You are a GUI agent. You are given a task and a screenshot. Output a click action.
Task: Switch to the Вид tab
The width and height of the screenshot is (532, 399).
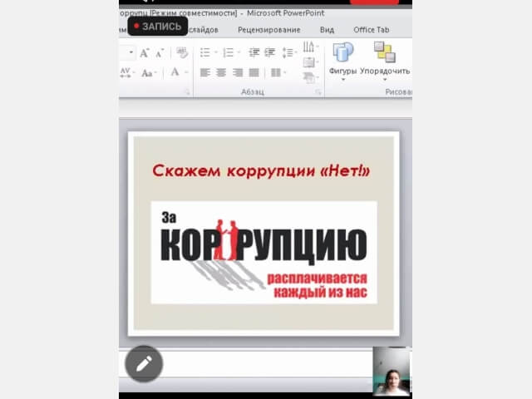click(x=327, y=30)
